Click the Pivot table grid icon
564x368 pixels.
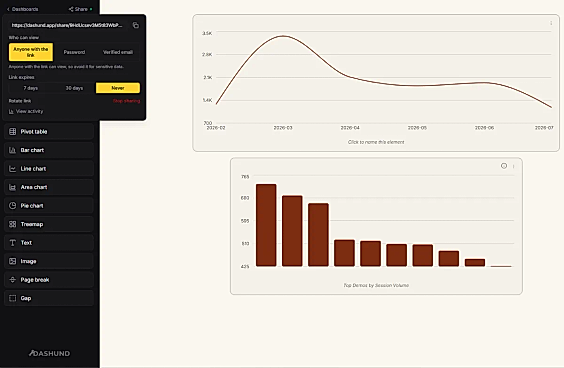[13, 132]
